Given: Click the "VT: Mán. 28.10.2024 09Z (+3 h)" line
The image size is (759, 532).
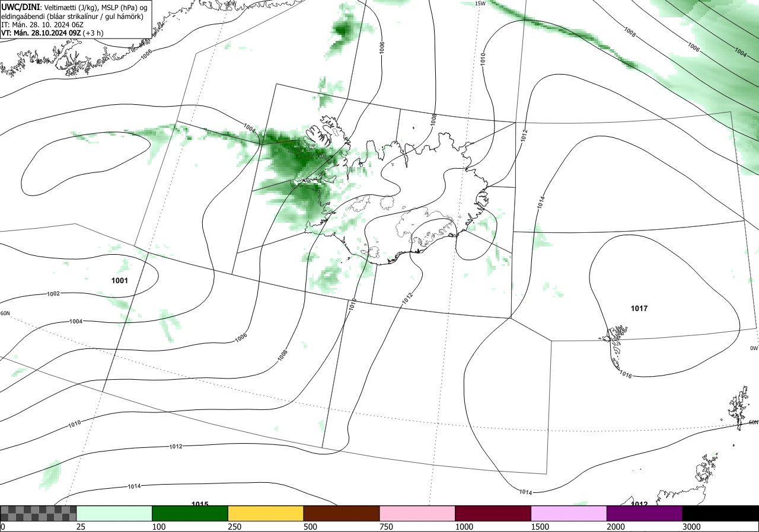Looking at the screenshot, I should point(52,33).
